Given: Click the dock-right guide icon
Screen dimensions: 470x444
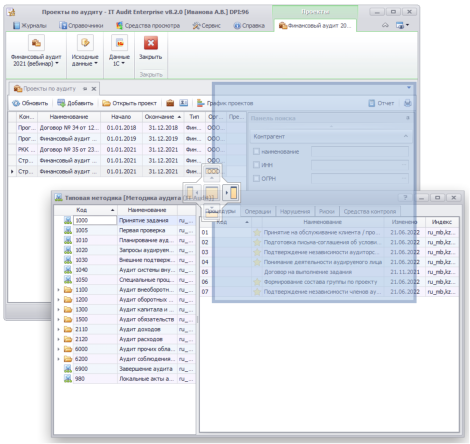Looking at the screenshot, I should coord(231,193).
